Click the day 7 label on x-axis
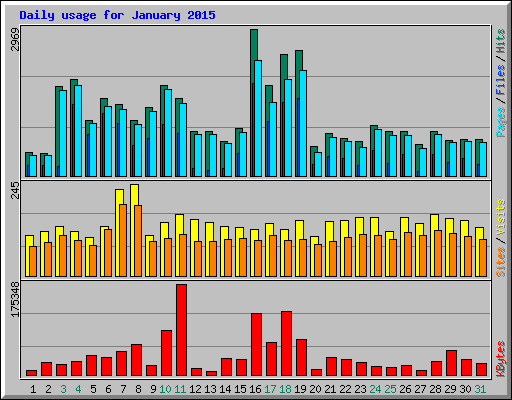Viewport: 512px width, 400px height. 123,389
